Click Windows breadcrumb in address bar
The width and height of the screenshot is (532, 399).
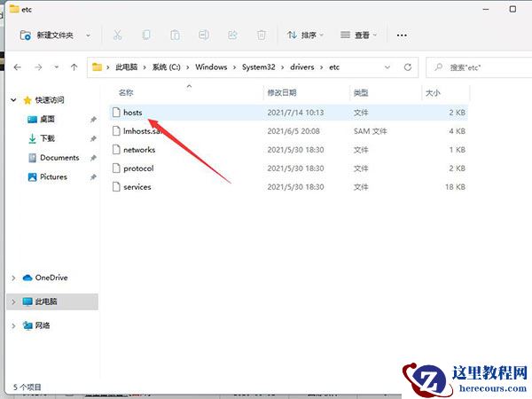(x=211, y=67)
